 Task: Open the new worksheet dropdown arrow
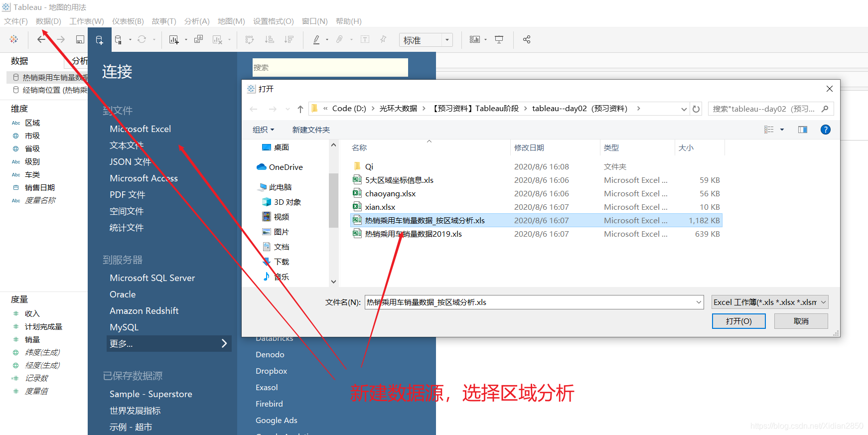pos(186,39)
